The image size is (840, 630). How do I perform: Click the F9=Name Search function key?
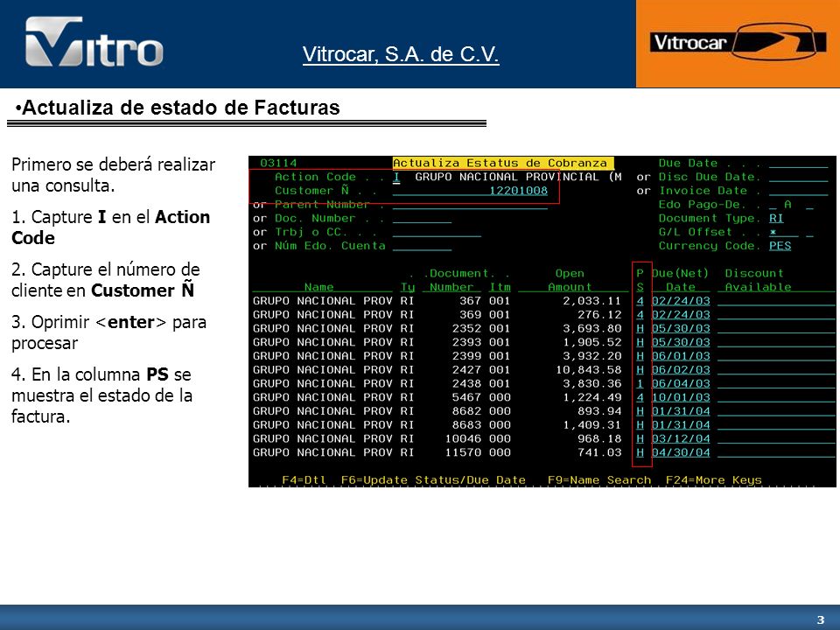[598, 480]
